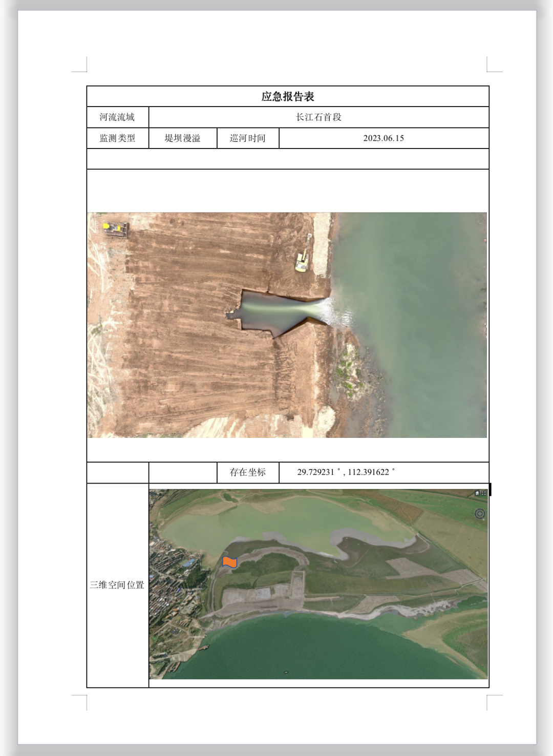
Task: Click the fullscreen icon on the 3D map
Action: point(484,493)
